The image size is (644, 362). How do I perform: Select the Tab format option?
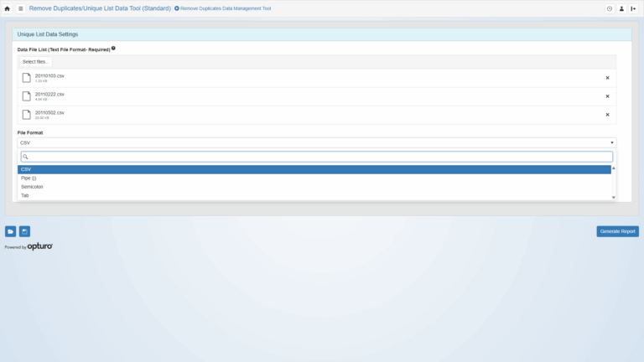(x=314, y=195)
